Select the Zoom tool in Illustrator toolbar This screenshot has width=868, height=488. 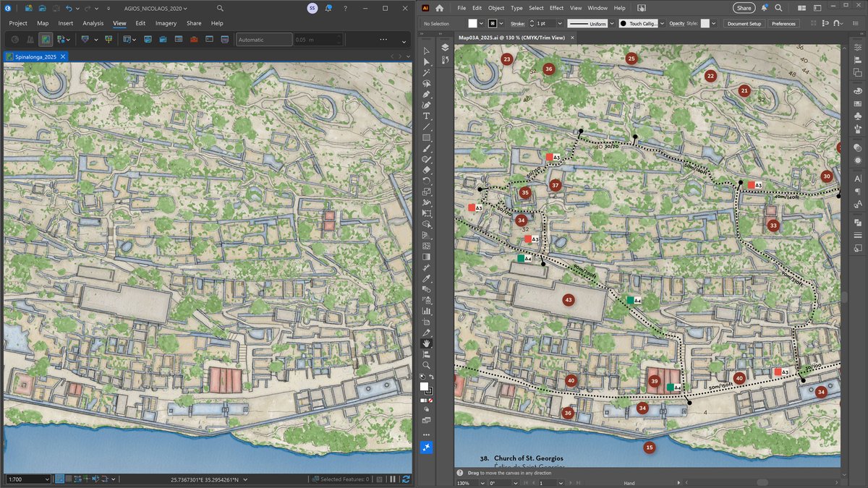(427, 365)
